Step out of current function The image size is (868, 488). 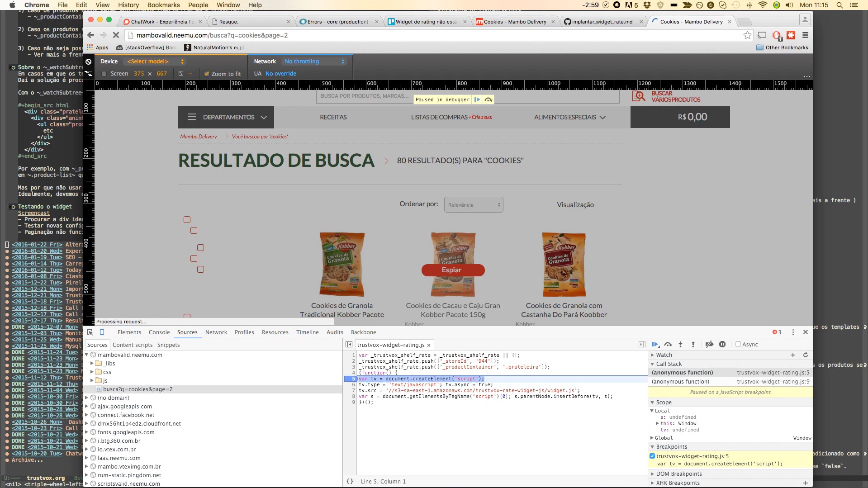(693, 345)
